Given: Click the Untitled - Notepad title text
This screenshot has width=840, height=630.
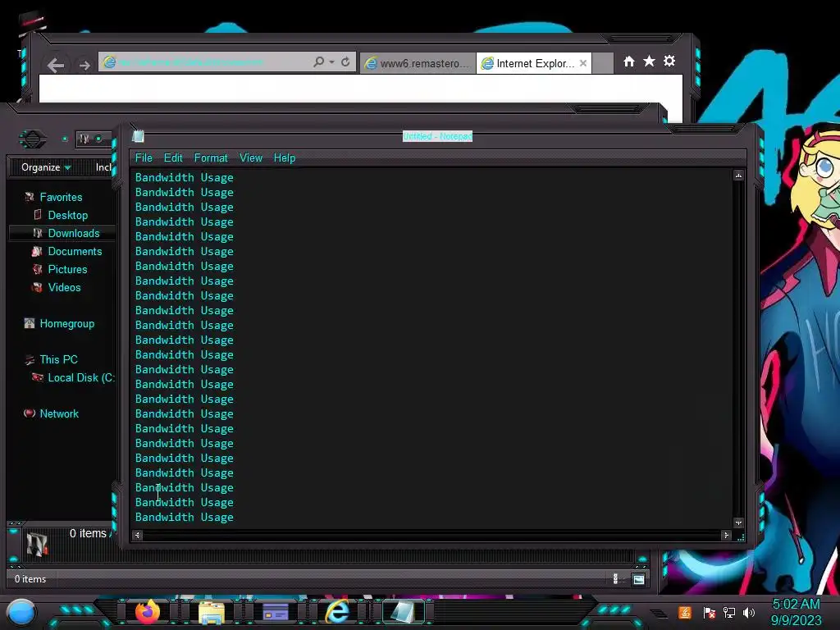Looking at the screenshot, I should [437, 136].
